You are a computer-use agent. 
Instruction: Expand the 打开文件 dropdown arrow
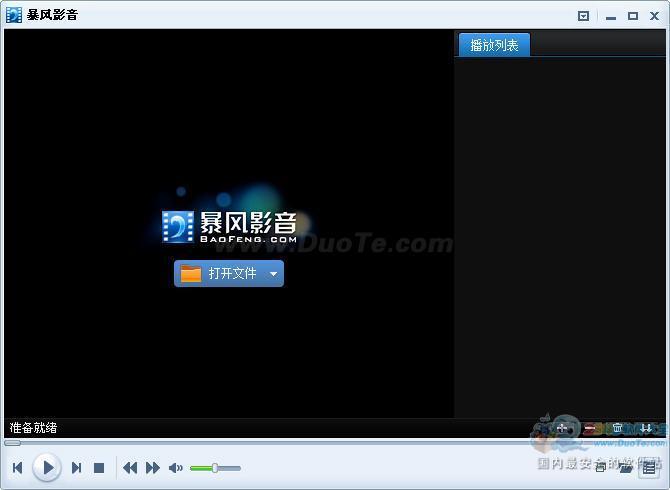[274, 274]
